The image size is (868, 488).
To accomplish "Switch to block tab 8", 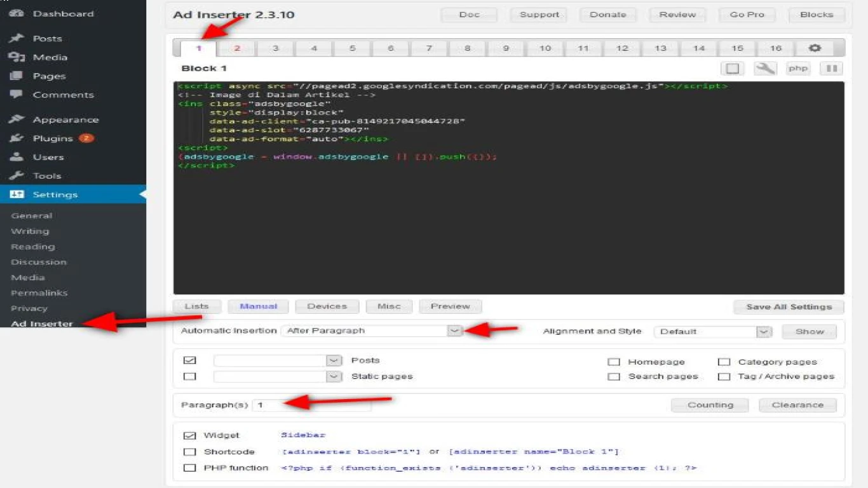I will (x=468, y=48).
